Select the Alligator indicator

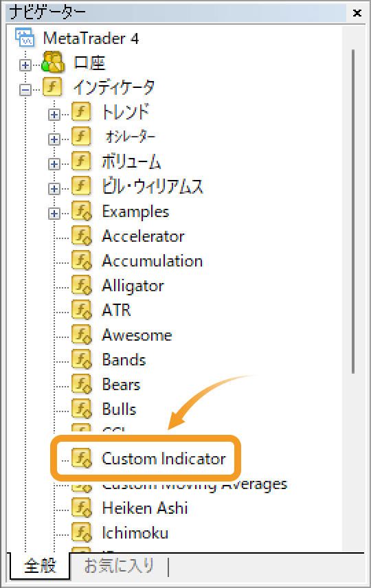[x=133, y=286]
